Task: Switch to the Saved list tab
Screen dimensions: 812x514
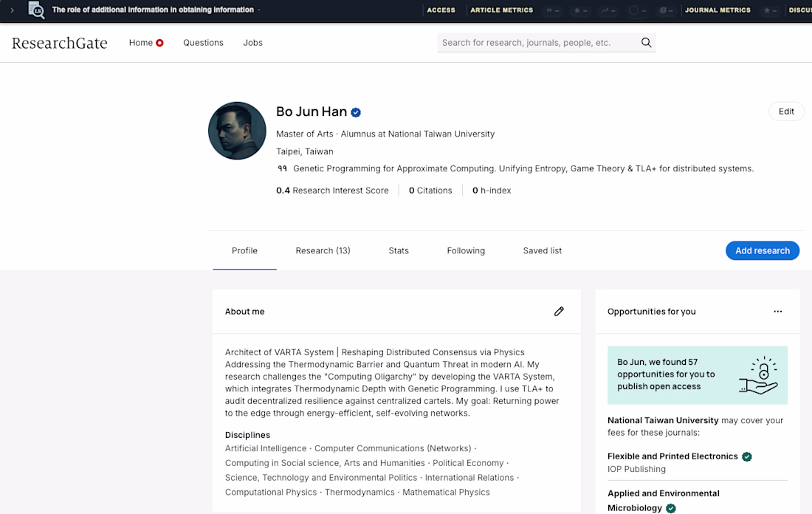Action: [x=543, y=251]
